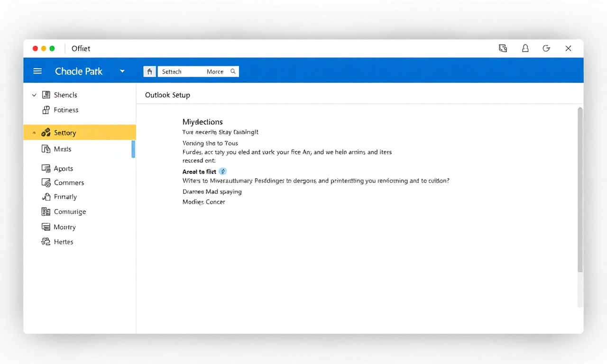Image resolution: width=607 pixels, height=364 pixels.
Task: Click the Hettes sidebar icon
Action: [46, 242]
